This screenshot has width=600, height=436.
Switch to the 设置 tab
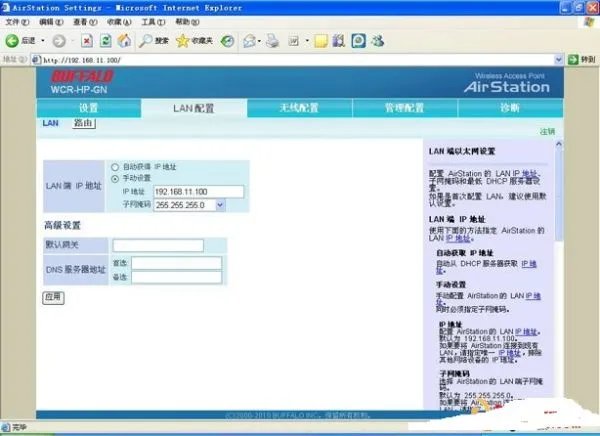(89, 108)
